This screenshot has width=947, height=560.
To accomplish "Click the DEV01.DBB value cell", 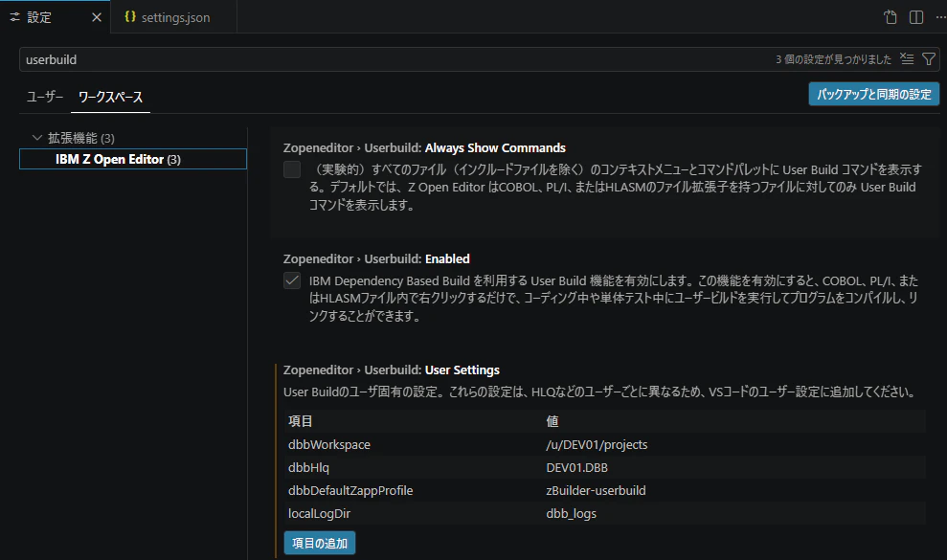I will 576,467.
